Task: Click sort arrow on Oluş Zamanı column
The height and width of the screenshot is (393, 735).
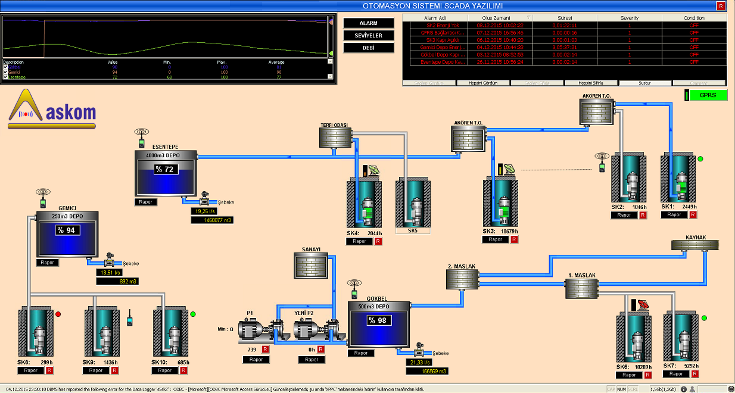Action: pyautogui.click(x=528, y=18)
